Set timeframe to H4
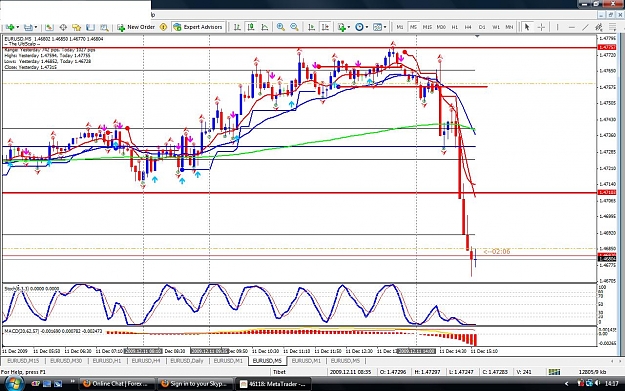Screen dimensions: 625x391 (468, 27)
